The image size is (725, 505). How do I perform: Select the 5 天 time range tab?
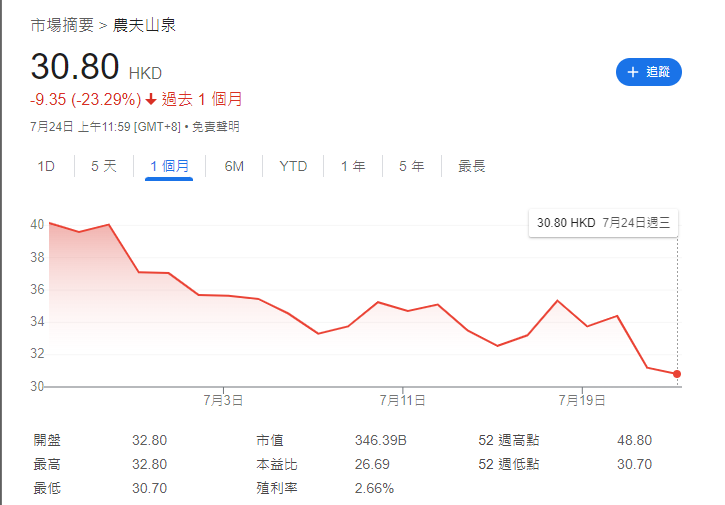tap(104, 166)
